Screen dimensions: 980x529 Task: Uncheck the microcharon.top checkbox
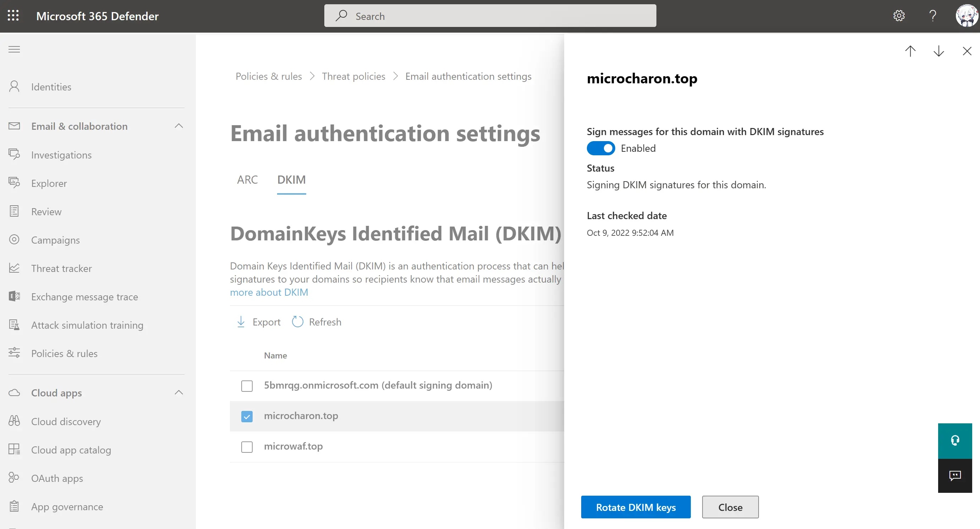pos(247,416)
